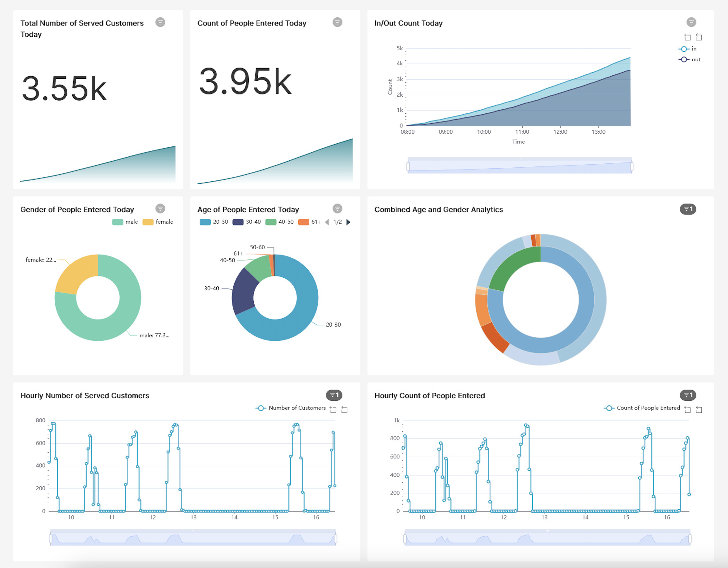Open the filter on Hourly Number of Served Customers chart
The width and height of the screenshot is (728, 568).
pos(335,395)
